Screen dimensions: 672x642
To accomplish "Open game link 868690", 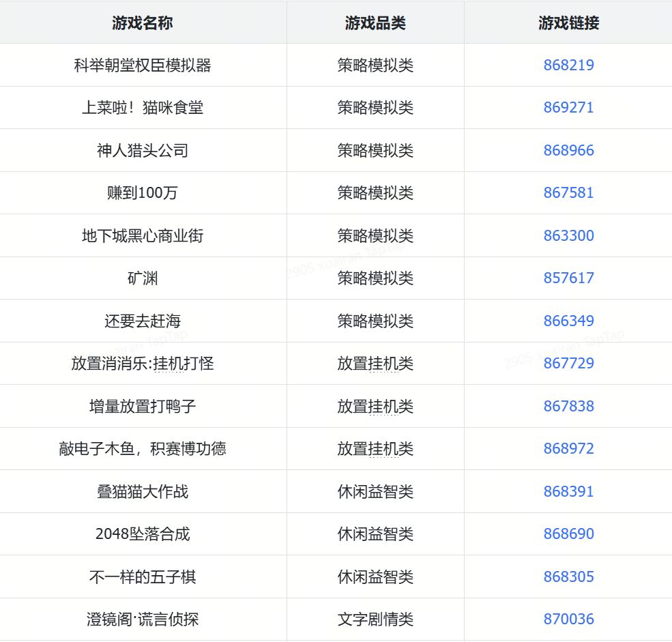I will (x=568, y=534).
